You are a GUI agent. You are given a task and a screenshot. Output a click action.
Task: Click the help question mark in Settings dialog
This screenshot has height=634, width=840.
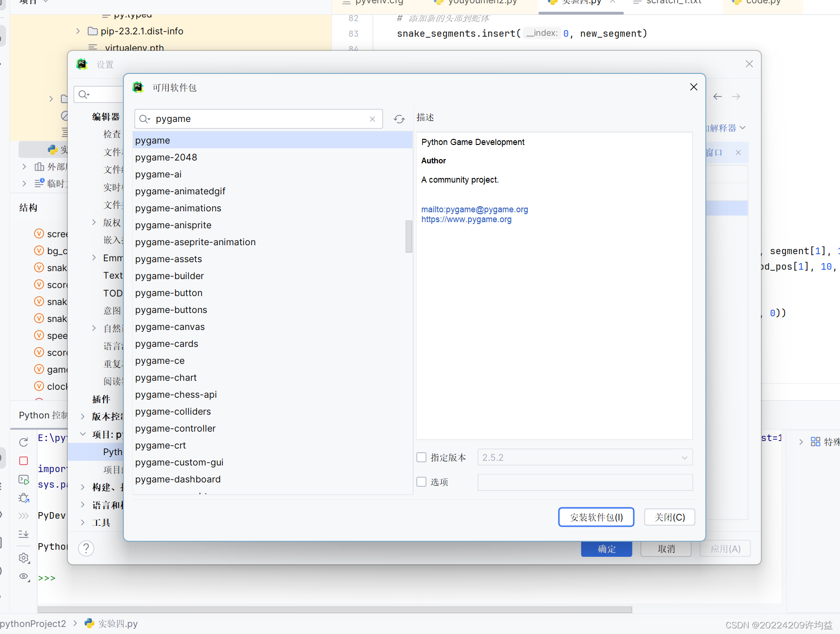coord(86,548)
